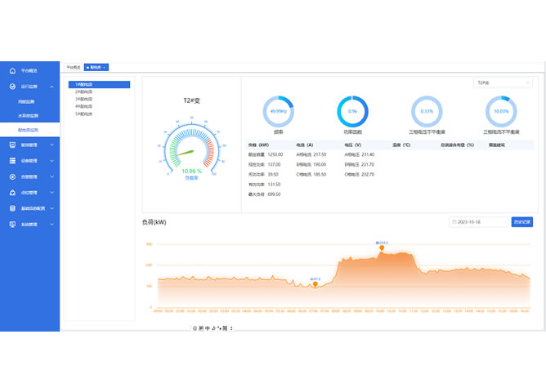This screenshot has width=546, height=392.
Task: Select 3#配电房 in the room list
Action: [84, 99]
